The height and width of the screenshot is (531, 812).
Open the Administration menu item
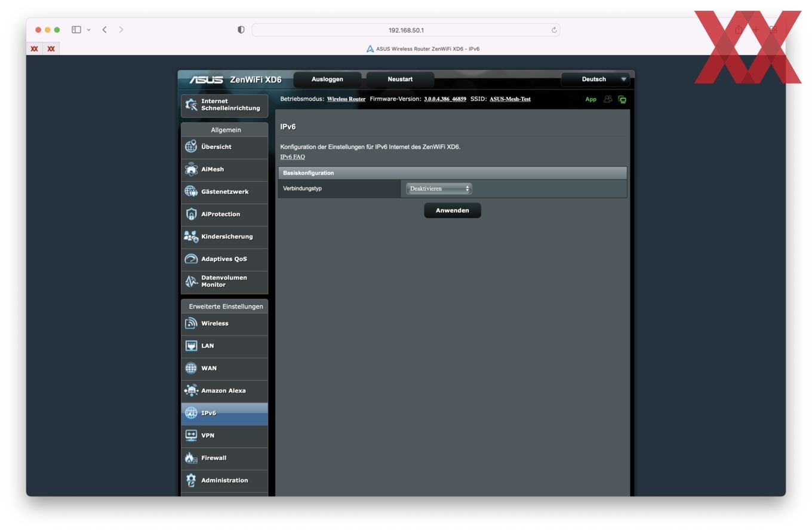tap(224, 481)
